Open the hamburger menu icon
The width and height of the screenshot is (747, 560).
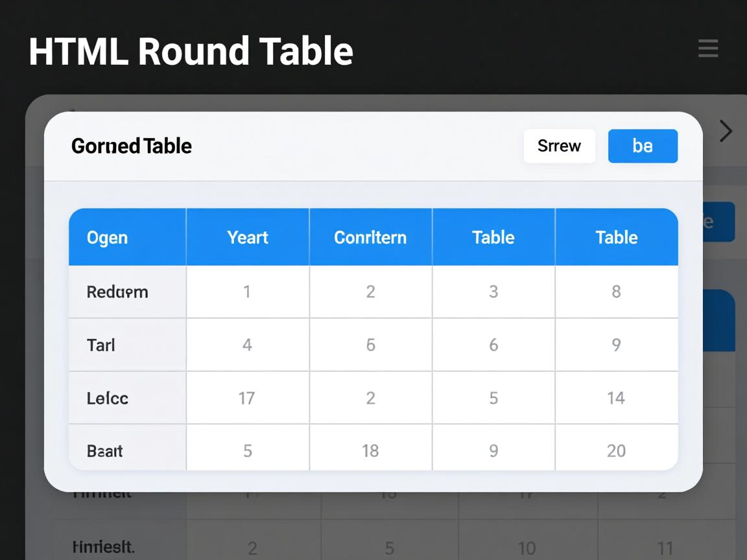(707, 49)
